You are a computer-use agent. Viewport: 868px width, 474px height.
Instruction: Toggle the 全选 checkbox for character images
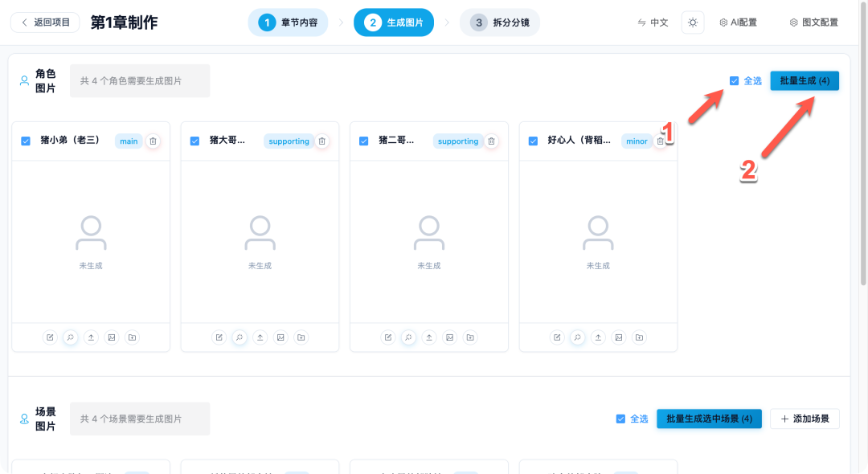(x=734, y=80)
